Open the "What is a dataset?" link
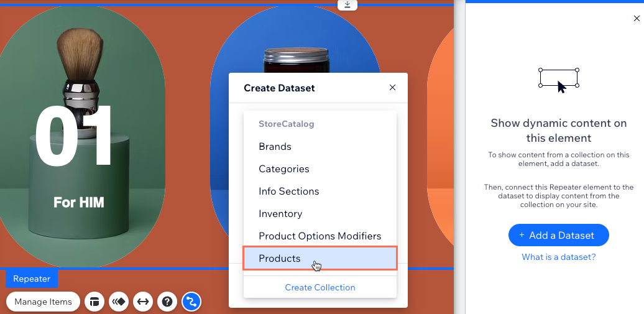 point(558,257)
